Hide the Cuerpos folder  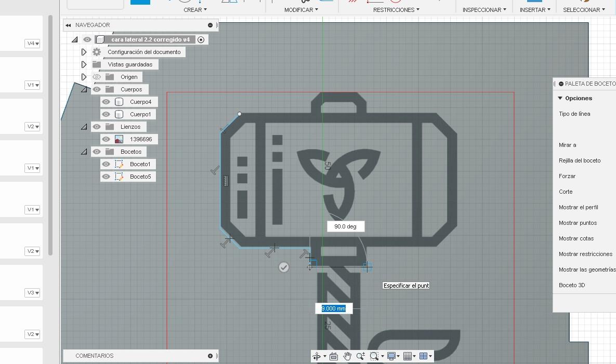(x=97, y=89)
